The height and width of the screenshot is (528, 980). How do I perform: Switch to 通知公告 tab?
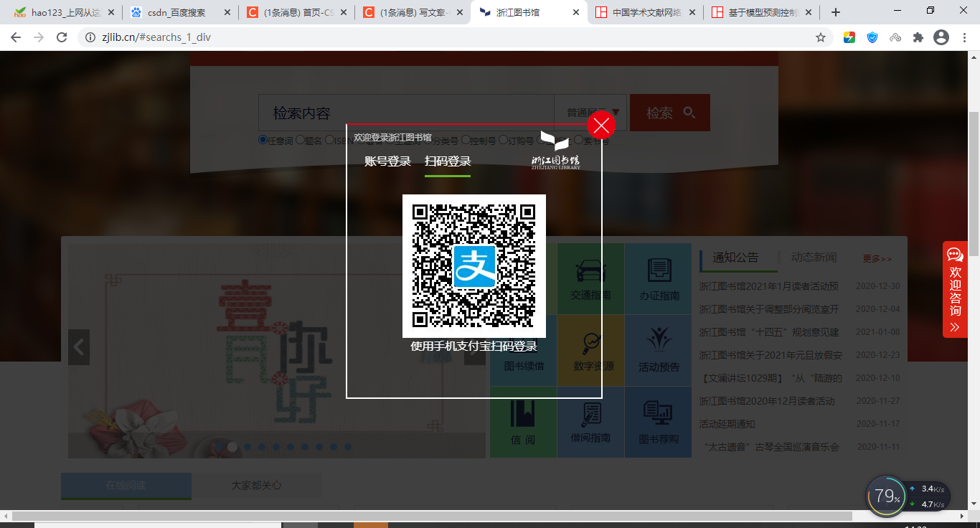click(735, 258)
